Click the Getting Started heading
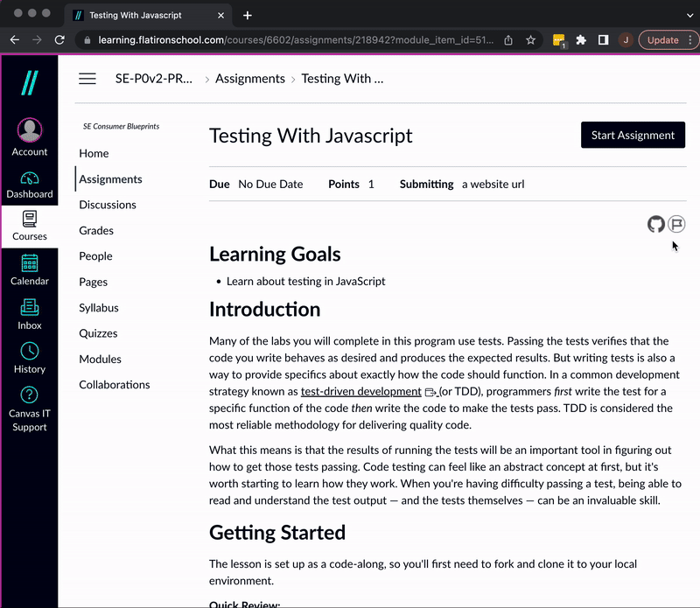The image size is (700, 608). tap(277, 533)
